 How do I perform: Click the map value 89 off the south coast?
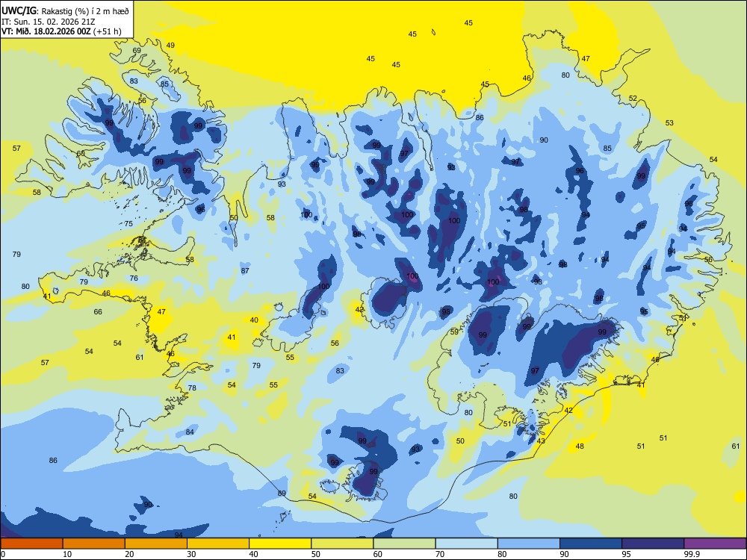tap(282, 494)
